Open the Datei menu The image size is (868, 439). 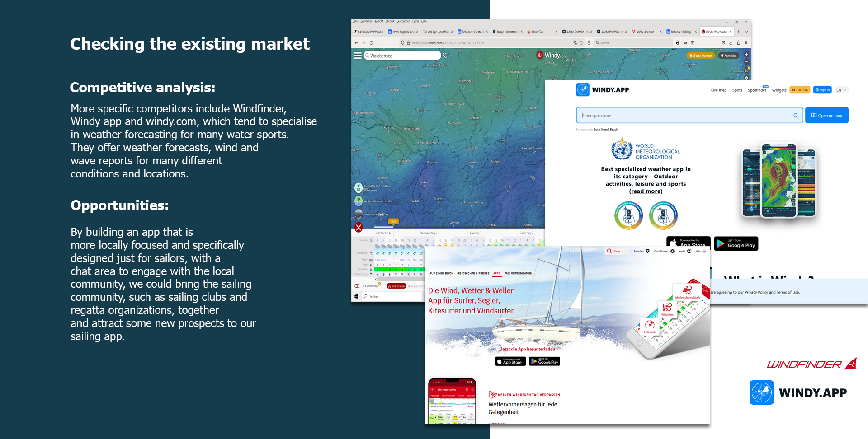(355, 21)
